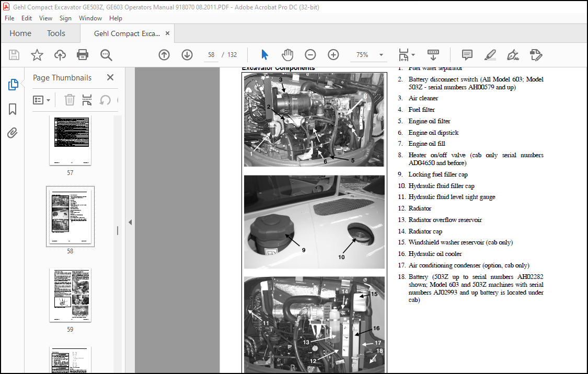588x374 pixels.
Task: Click the thumbnails panel scrollbar
Action: click(x=118, y=230)
